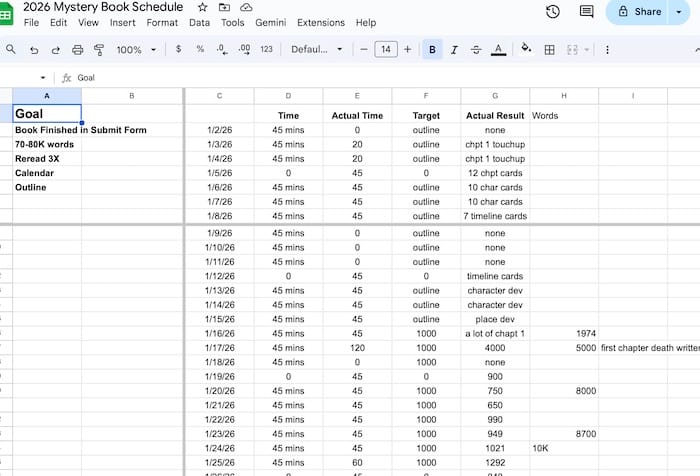Check cloud save status icon
Screen dimensions: 700x476
click(246, 7)
